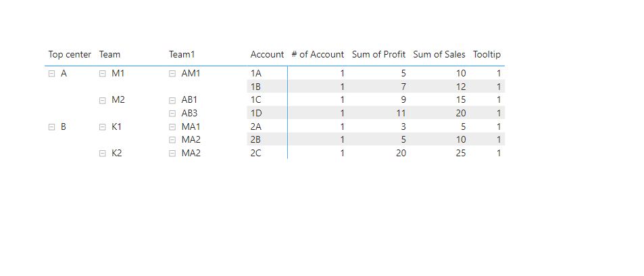The image size is (644, 276).
Task: Select account cell 1D
Action: click(x=267, y=113)
